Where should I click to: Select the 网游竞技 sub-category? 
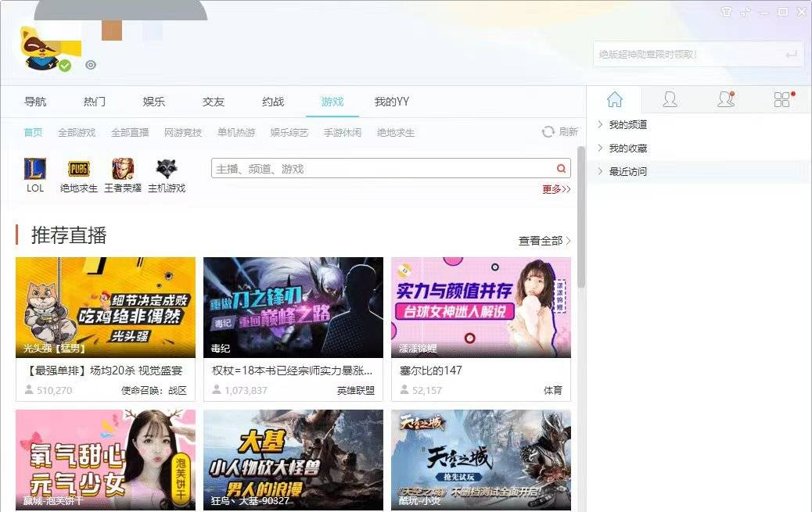tap(183, 133)
